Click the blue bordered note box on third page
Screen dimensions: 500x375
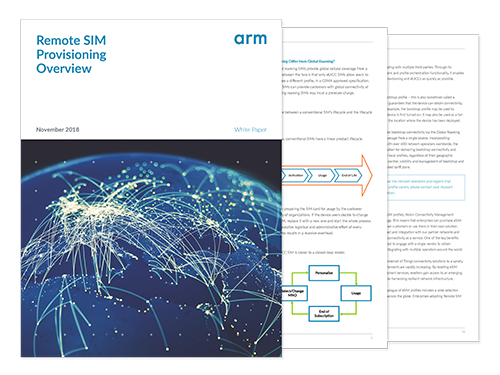426,187
